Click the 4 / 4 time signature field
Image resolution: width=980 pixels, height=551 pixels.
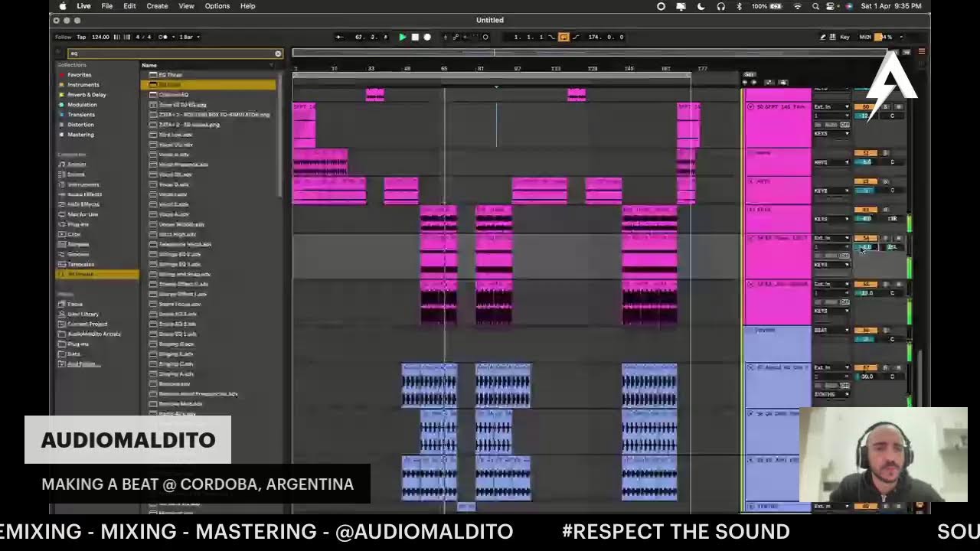tap(142, 37)
